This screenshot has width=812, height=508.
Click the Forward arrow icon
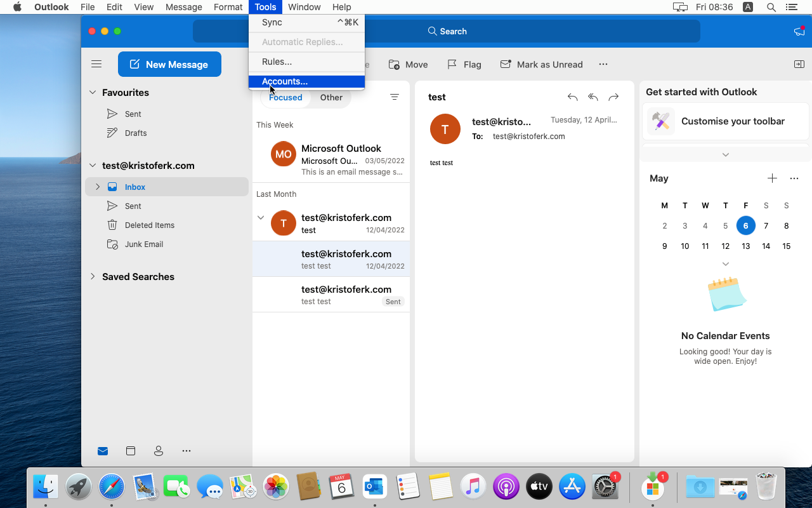click(x=613, y=97)
